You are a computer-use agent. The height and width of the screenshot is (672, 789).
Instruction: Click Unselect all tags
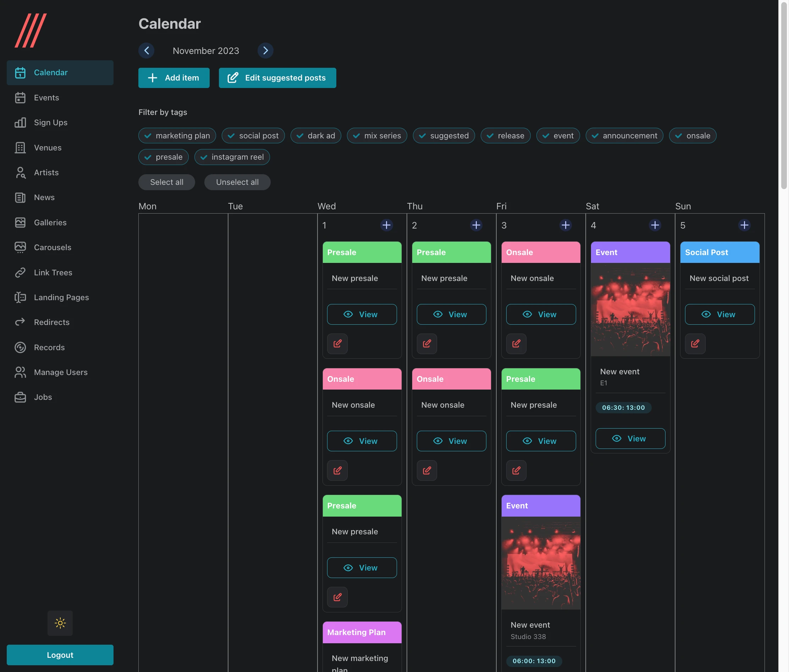pyautogui.click(x=237, y=182)
